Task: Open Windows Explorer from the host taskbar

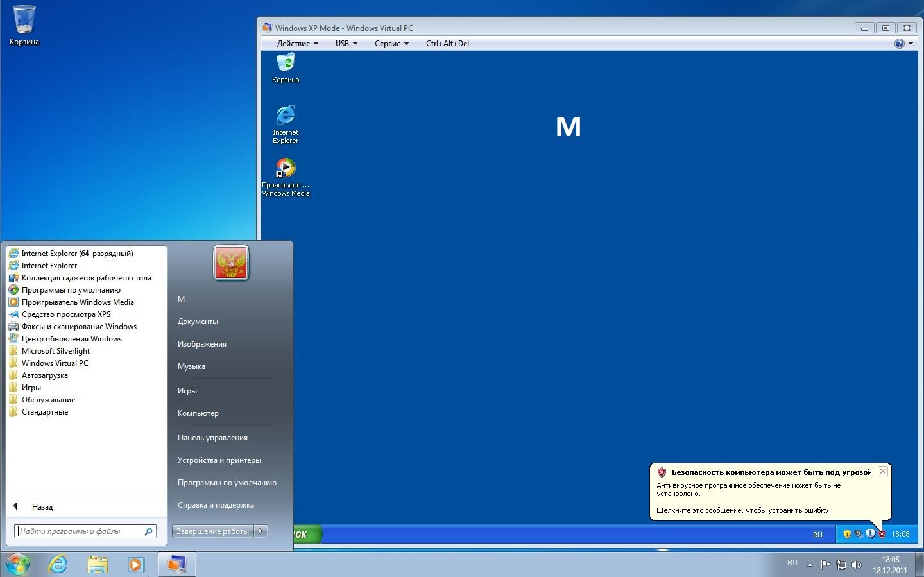Action: [x=98, y=565]
